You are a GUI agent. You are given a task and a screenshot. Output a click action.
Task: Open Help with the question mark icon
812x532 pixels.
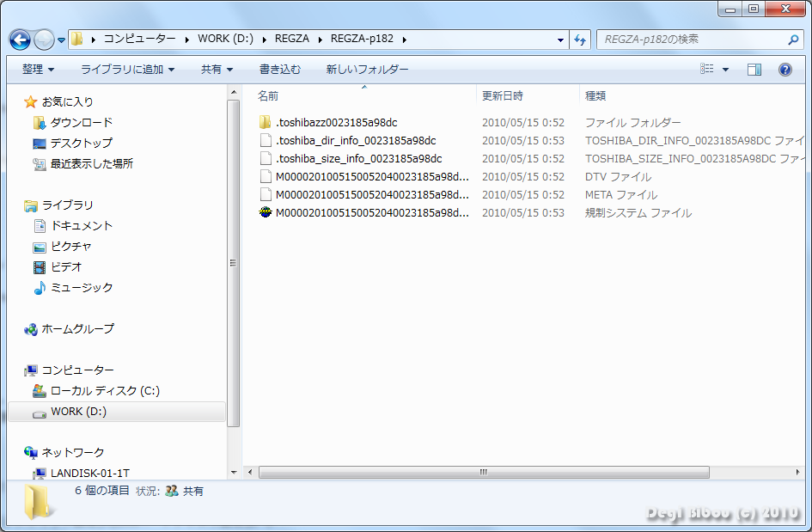[785, 70]
